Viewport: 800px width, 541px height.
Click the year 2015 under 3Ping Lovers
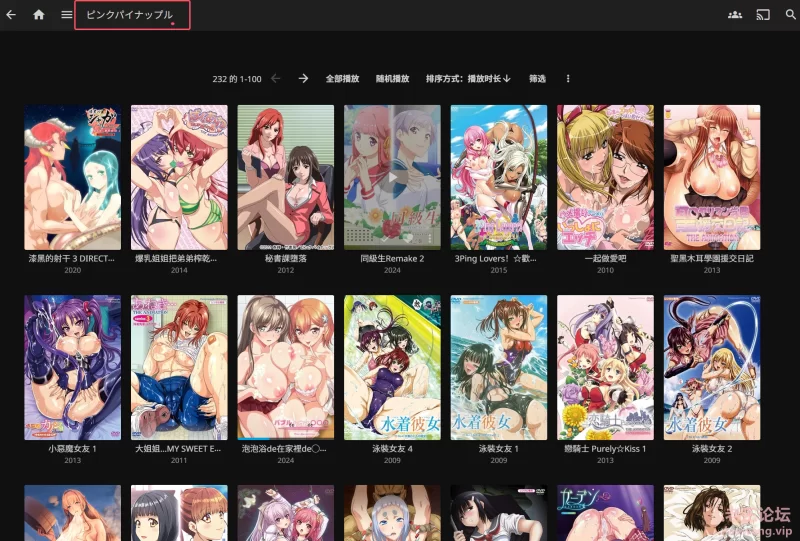498,270
